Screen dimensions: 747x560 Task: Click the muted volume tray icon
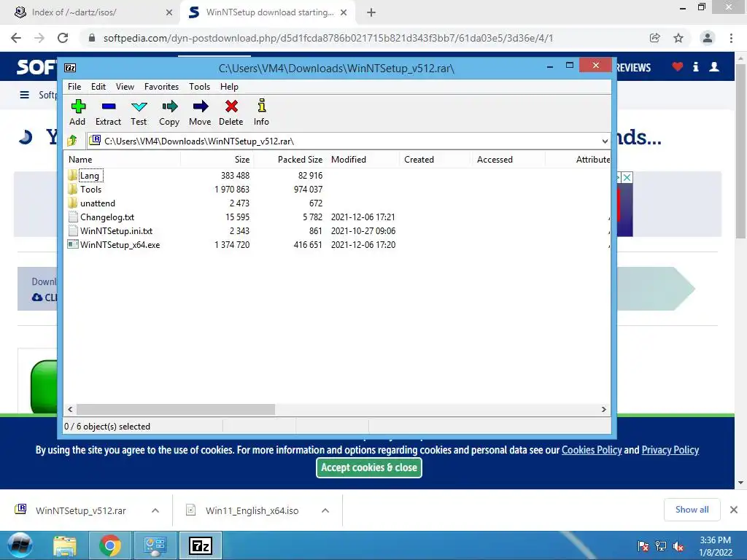(678, 546)
